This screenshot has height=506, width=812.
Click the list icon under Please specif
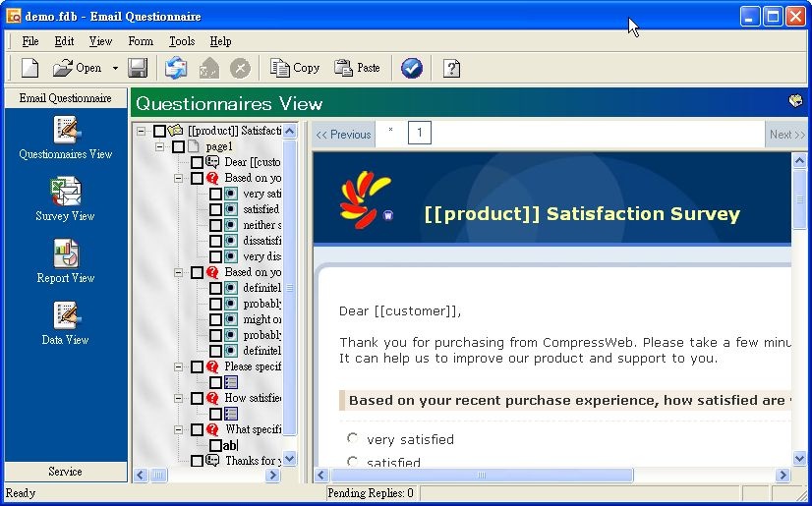coord(231,383)
